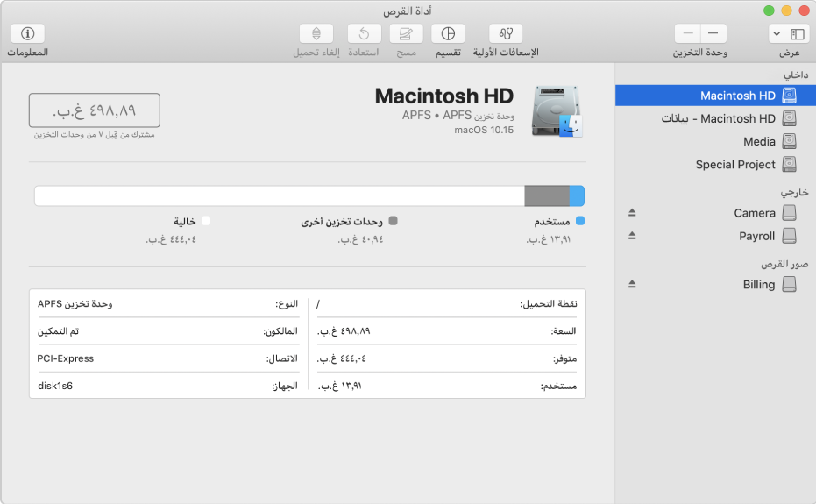This screenshot has height=504, width=816.
Task: Click the Billing image drive icon
Action: click(x=790, y=284)
